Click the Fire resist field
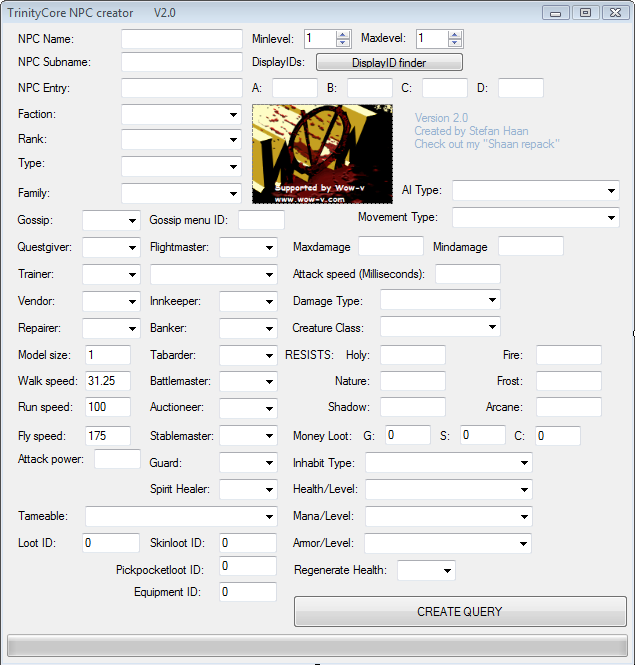636x665 pixels. coord(569,355)
